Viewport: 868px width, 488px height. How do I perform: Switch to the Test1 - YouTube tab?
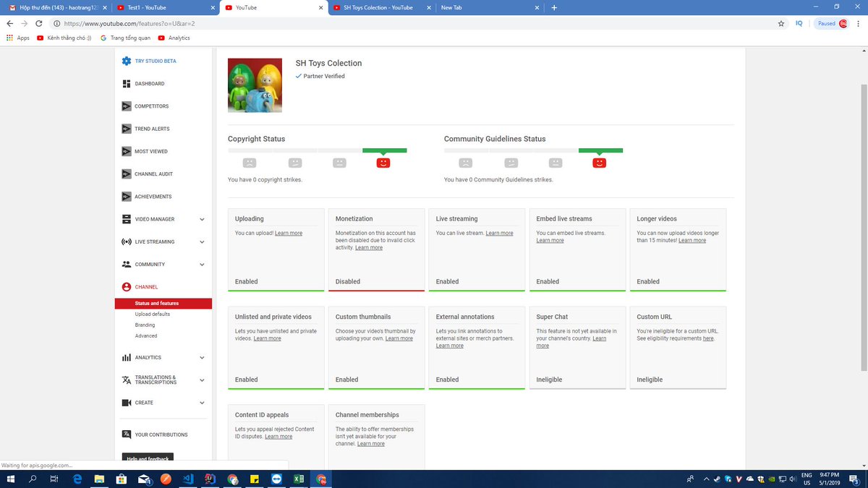(165, 7)
